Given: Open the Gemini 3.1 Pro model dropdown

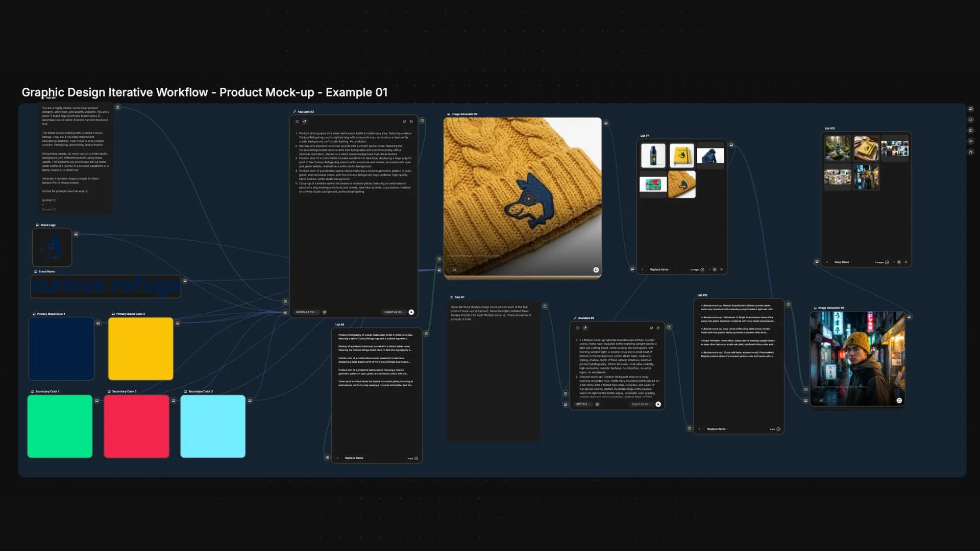Looking at the screenshot, I should pyautogui.click(x=306, y=312).
